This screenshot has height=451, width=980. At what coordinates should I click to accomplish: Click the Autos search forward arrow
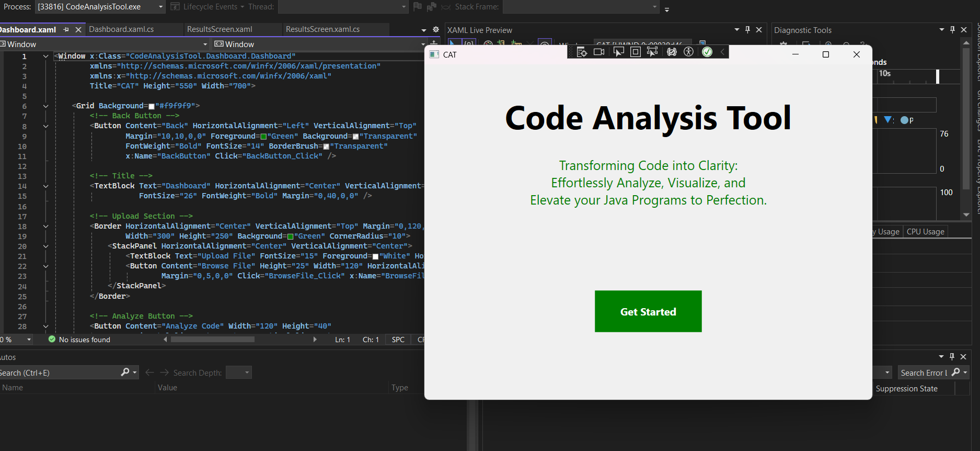pos(164,373)
